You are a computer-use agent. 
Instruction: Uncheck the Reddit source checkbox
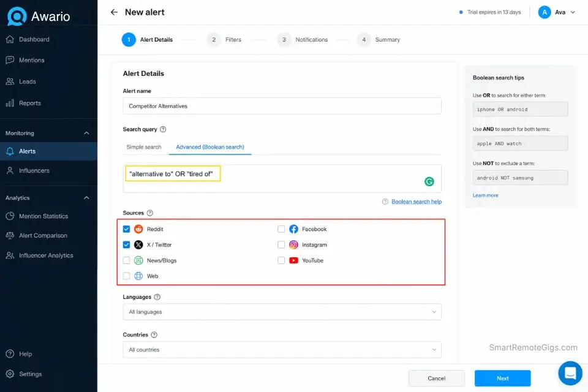[x=126, y=229]
